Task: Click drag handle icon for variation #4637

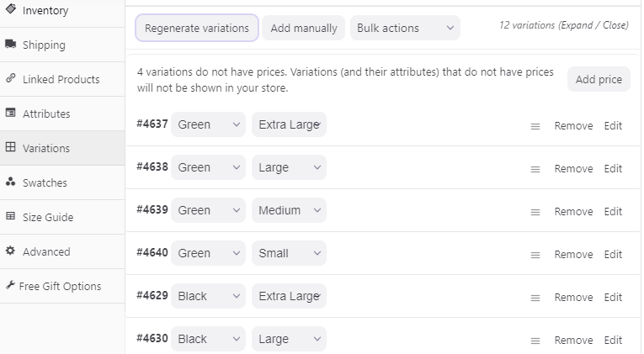Action: (x=535, y=126)
